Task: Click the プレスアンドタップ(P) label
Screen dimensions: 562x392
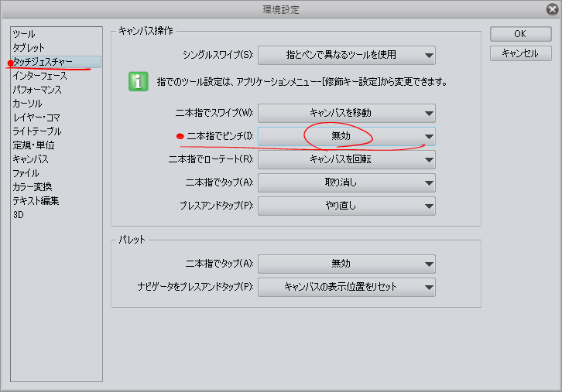Action: point(217,206)
